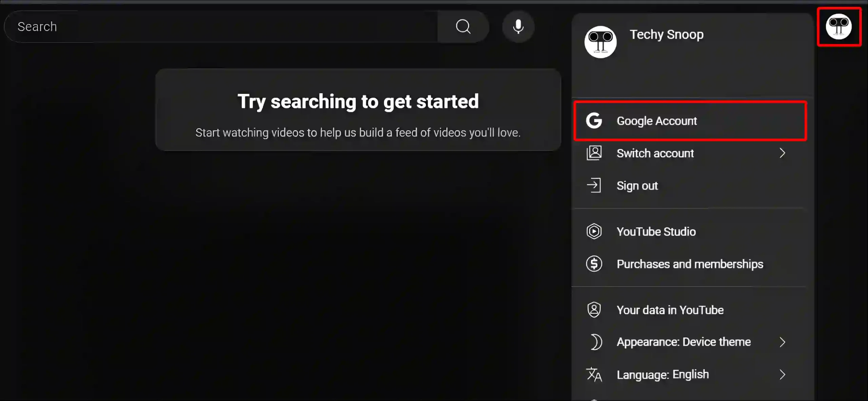This screenshot has width=868, height=401.
Task: Expand Appearance: Device theme chevron
Action: tap(783, 342)
